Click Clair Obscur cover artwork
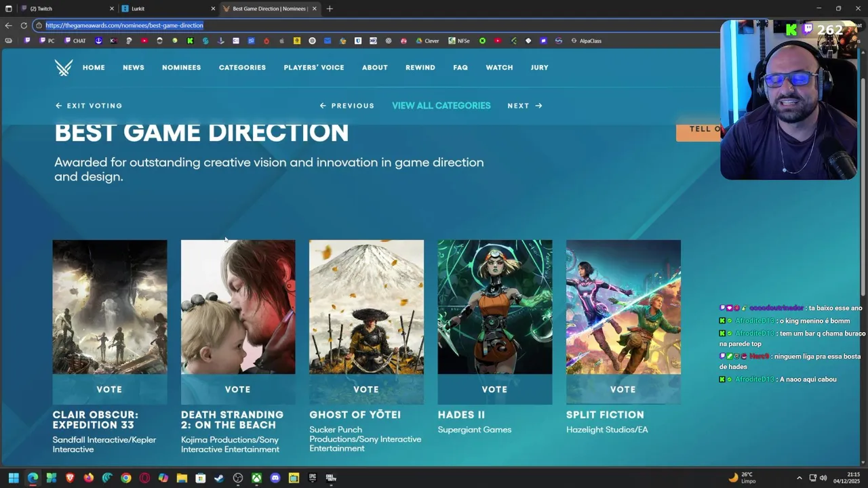 pyautogui.click(x=110, y=307)
